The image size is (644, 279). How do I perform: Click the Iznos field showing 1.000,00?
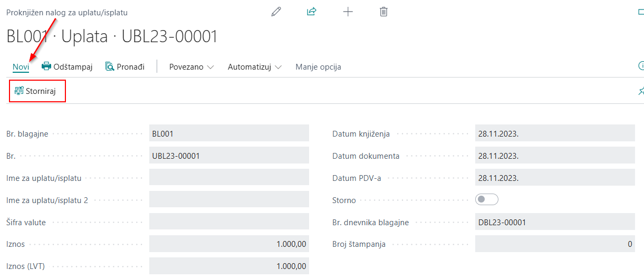[x=229, y=244]
